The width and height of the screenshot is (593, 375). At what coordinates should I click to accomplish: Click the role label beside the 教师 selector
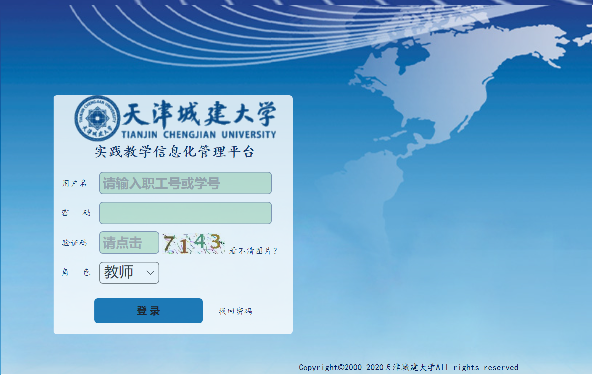[x=76, y=272]
